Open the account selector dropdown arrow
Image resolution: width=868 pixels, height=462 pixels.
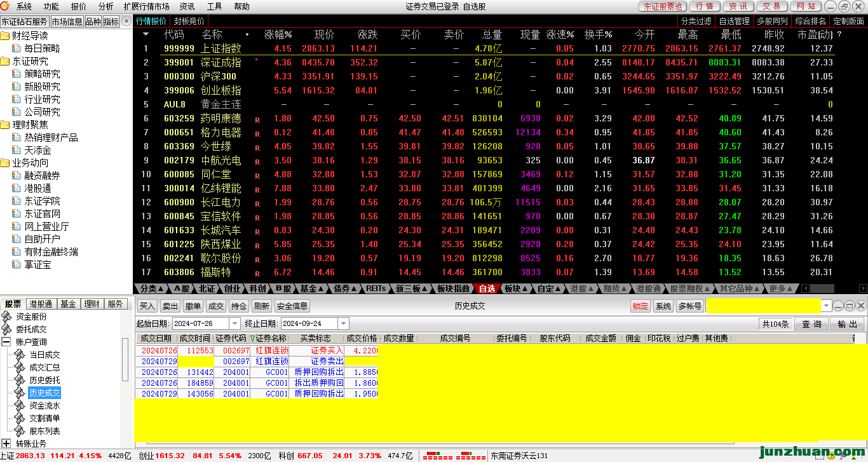(826, 306)
